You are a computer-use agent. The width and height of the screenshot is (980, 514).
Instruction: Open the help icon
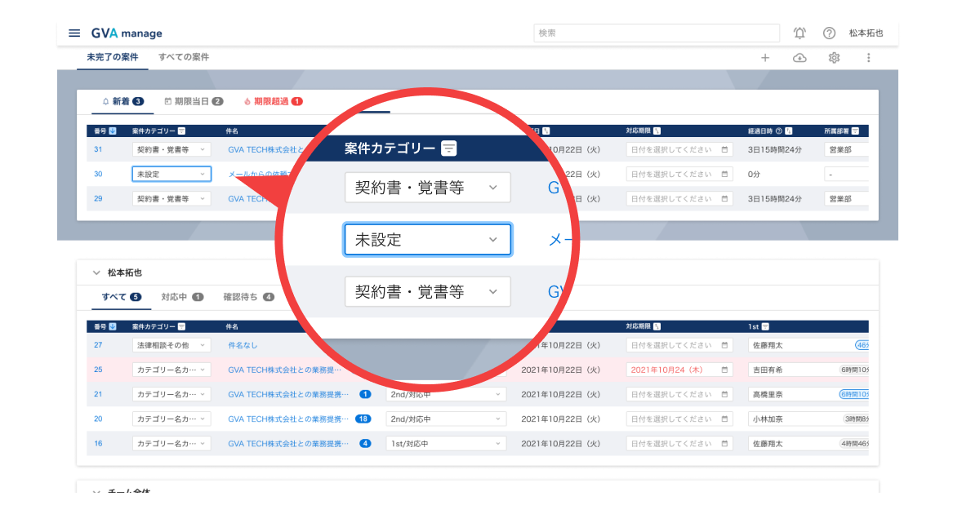830,33
